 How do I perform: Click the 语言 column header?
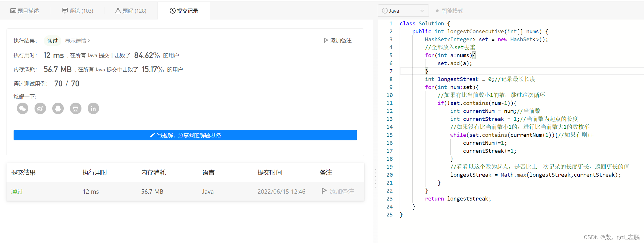point(208,173)
